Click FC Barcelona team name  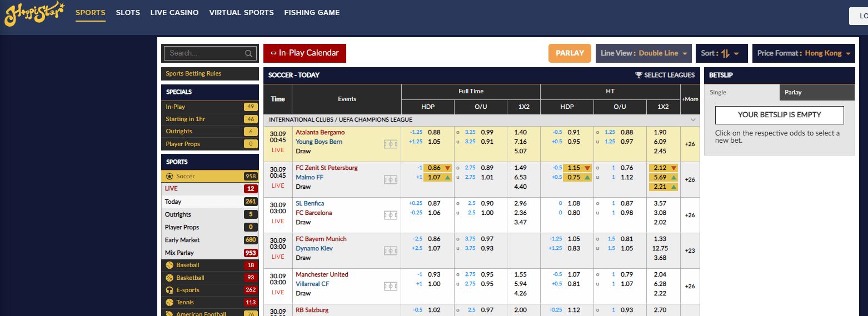point(314,213)
